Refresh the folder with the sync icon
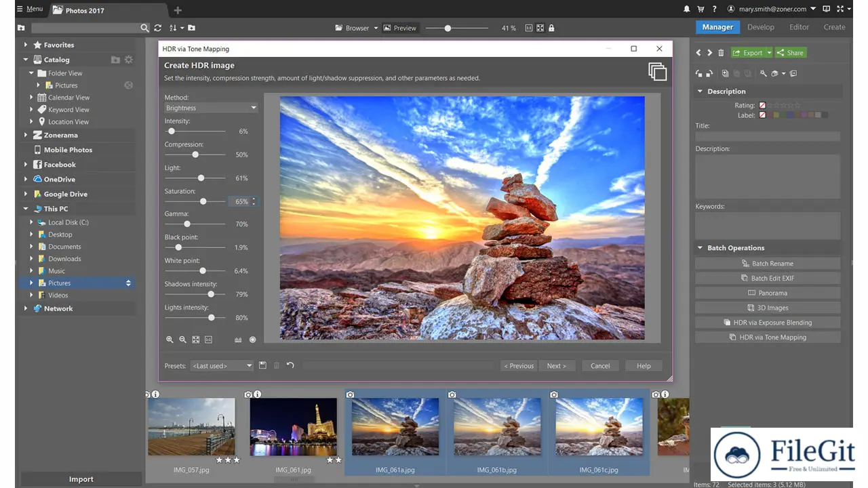 point(158,28)
